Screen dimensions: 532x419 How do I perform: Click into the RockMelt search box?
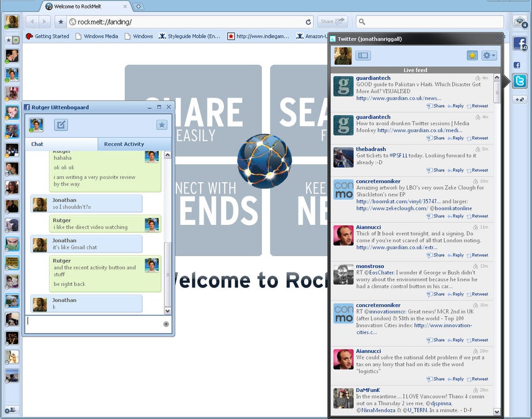[430, 22]
